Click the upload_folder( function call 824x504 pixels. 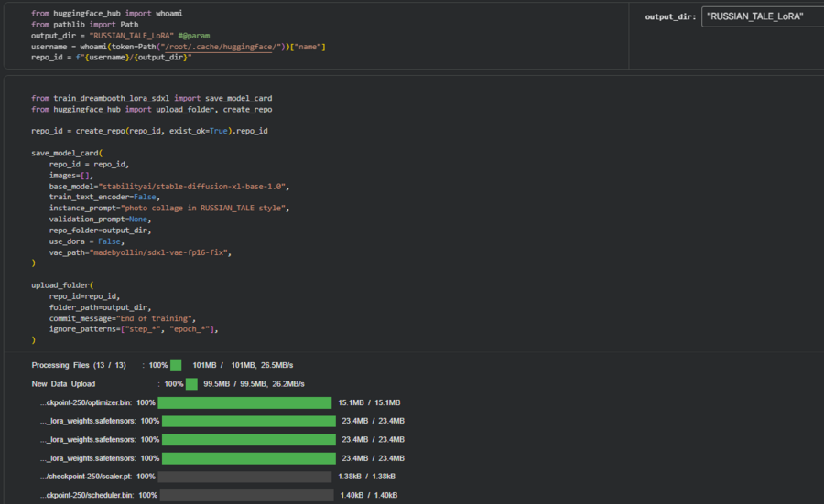point(62,284)
